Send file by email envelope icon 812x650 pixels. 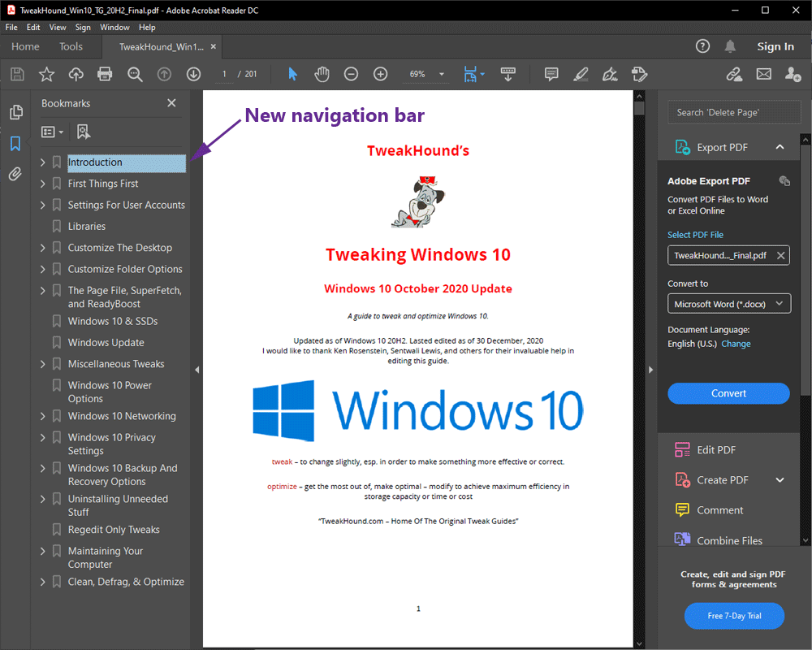pos(764,74)
